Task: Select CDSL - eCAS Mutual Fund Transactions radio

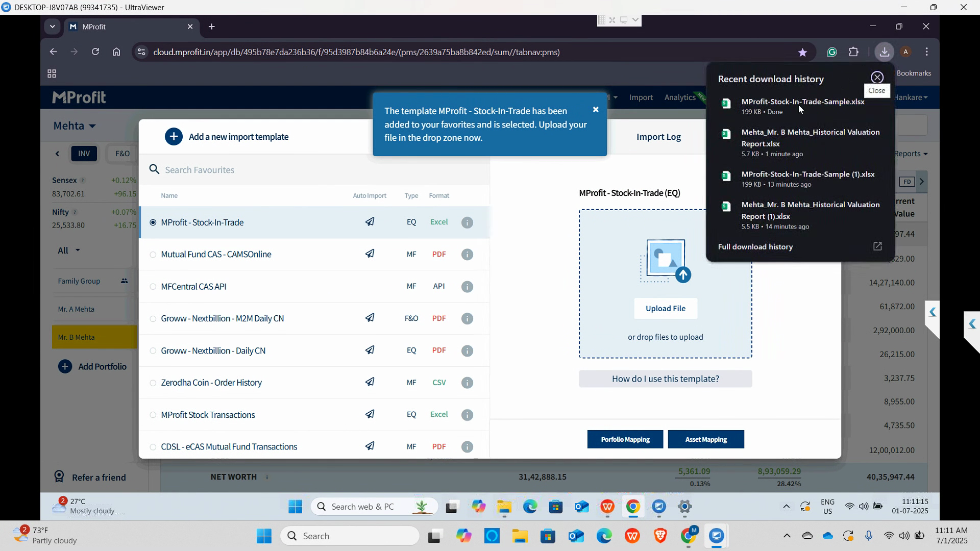Action: [x=153, y=447]
